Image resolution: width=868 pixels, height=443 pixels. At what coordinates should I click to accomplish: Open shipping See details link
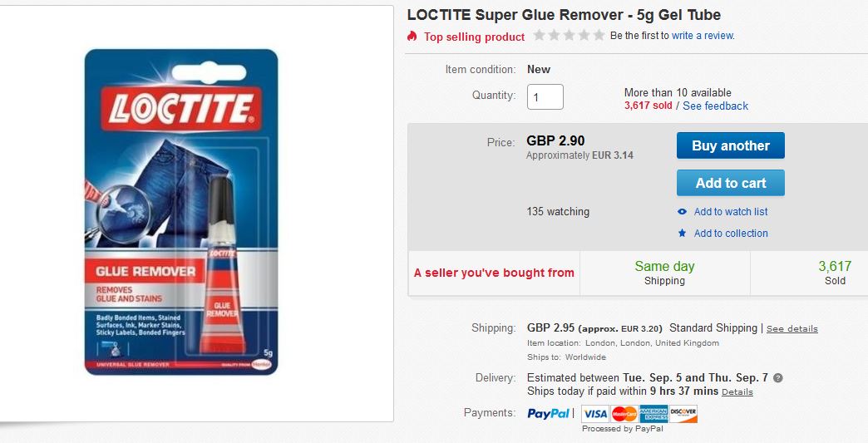tap(792, 329)
